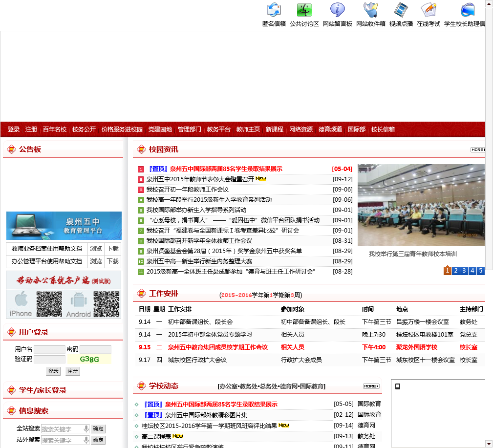493x448 pixels.
Task: Click the page scrollbar down arrow
Action: pos(489,445)
